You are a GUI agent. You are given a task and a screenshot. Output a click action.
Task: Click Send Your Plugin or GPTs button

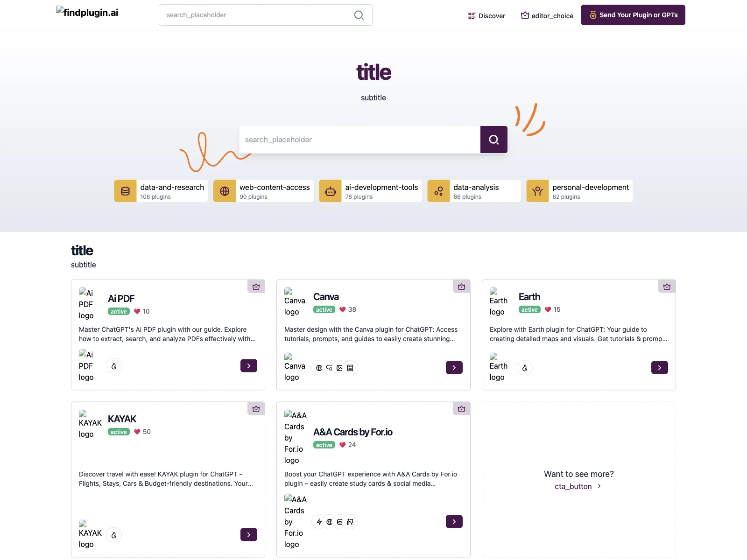coord(633,15)
